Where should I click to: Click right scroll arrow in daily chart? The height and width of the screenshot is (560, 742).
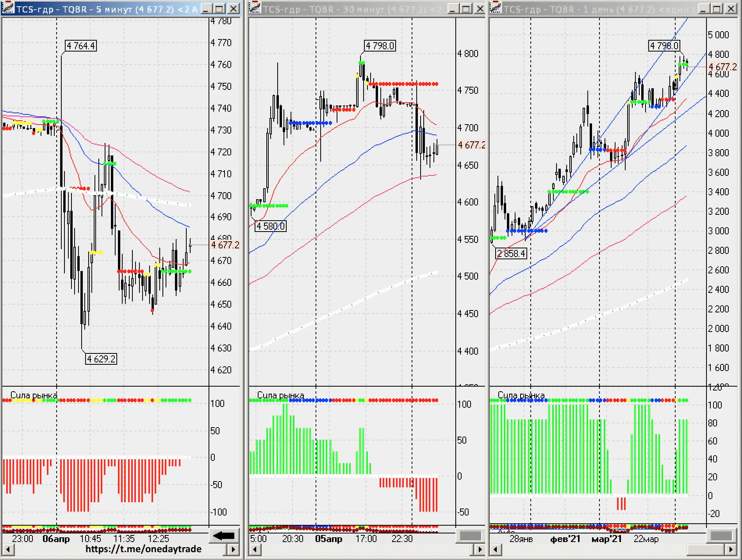[731, 550]
